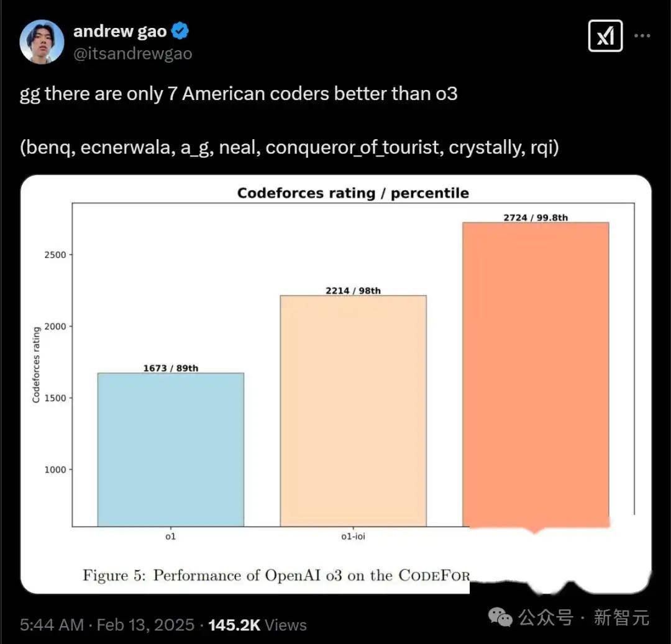Click the 5:44 AM Feb 13 timestamp
Screen dimensions: 671x644
107,625
